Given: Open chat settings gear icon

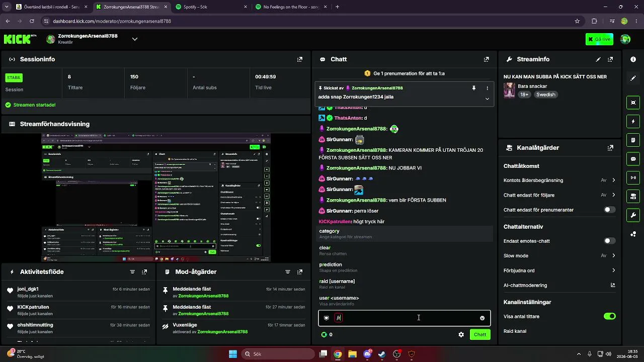Looking at the screenshot, I should click(x=461, y=334).
